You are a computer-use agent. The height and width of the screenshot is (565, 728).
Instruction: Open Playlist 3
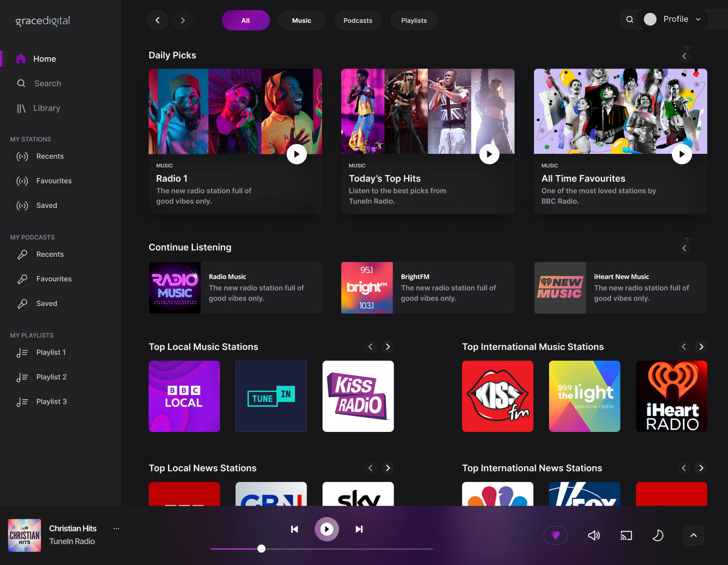pos(42,401)
